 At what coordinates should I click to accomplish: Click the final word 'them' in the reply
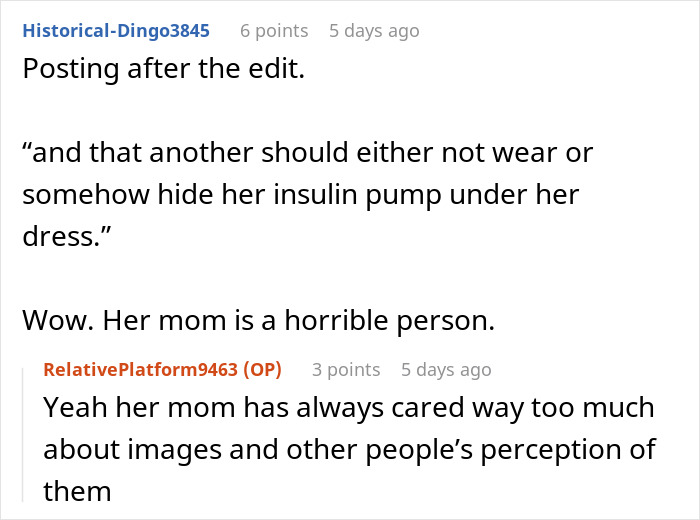coord(75,491)
